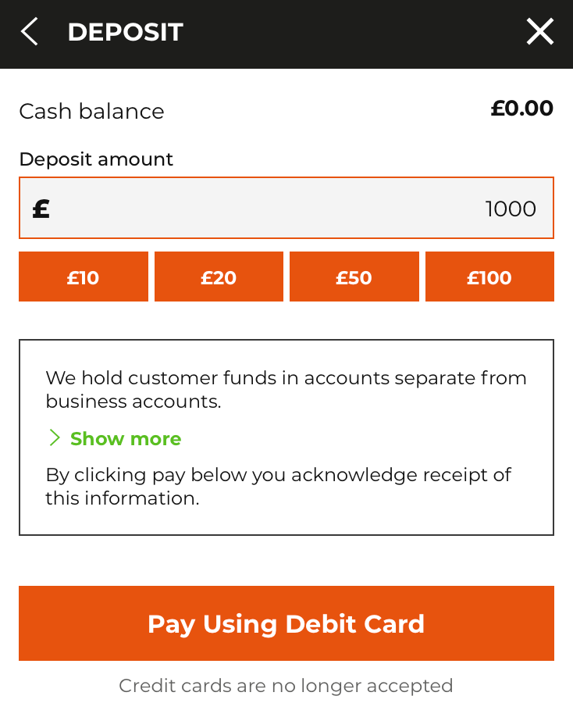Viewport: 573px width, 728px height.
Task: Expand info using green chevron arrow
Action: [55, 438]
